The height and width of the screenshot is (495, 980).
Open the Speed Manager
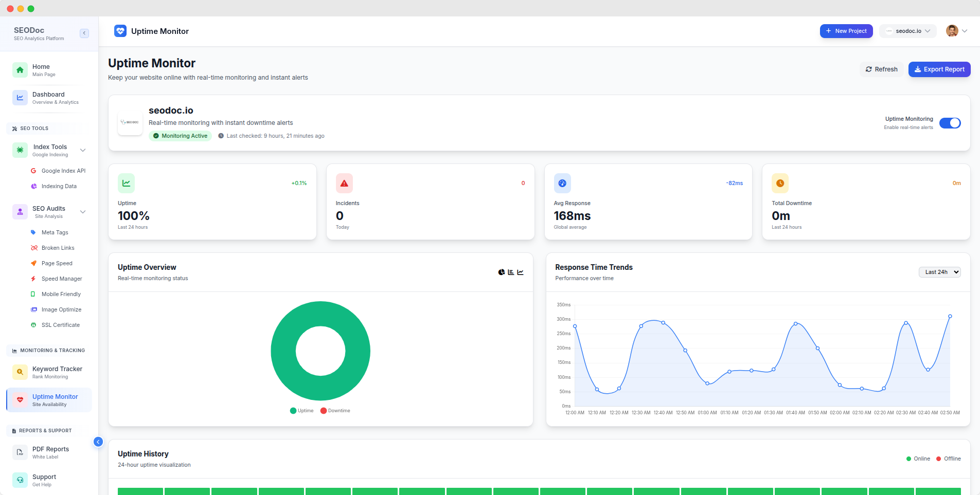click(x=62, y=279)
